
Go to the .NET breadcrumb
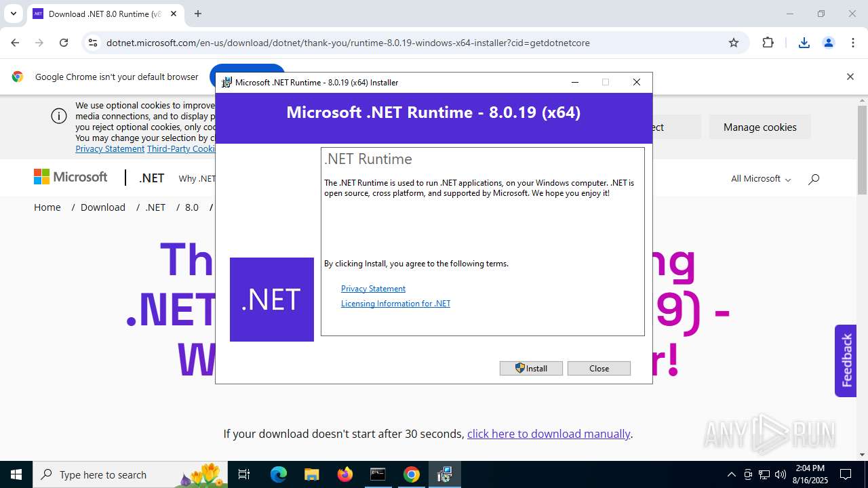[x=155, y=207]
